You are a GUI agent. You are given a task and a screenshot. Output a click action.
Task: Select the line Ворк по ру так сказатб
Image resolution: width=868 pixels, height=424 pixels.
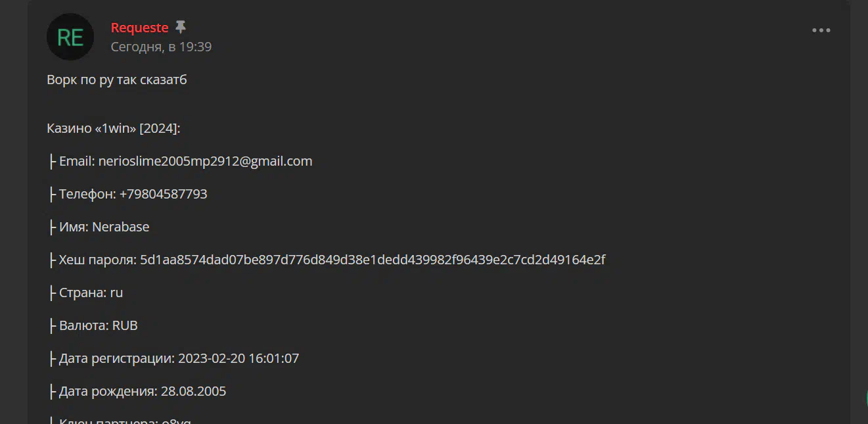(x=117, y=80)
